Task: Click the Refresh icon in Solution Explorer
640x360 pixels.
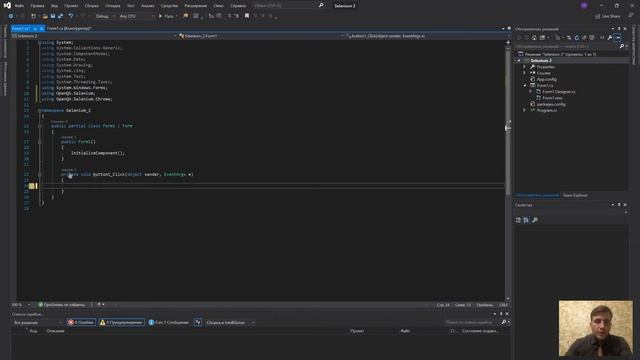Action: pos(576,38)
